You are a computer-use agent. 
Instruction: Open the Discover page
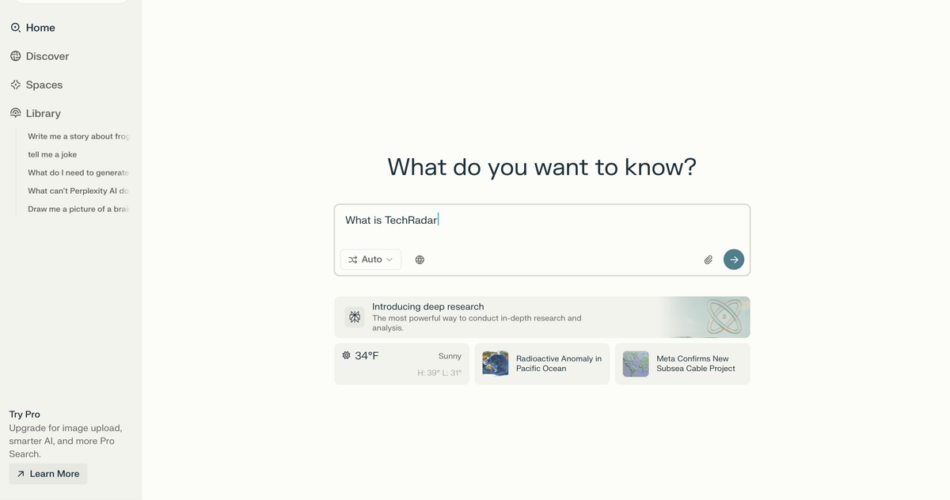47,57
